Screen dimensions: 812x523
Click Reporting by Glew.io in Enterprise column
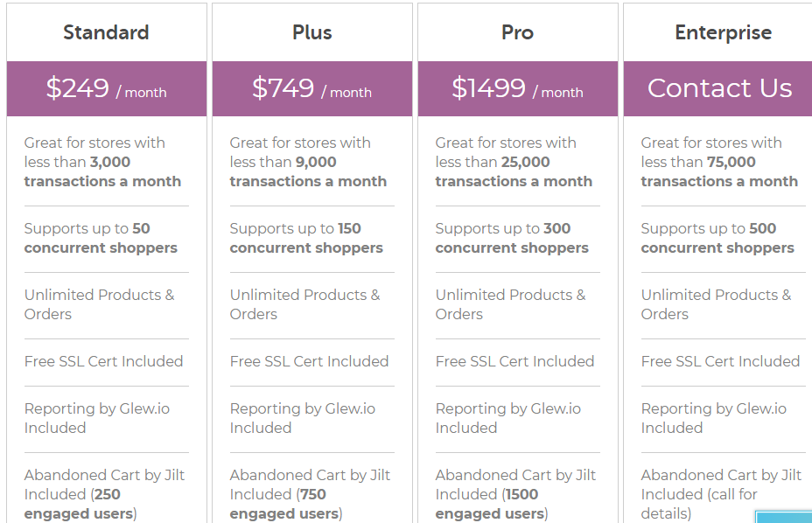pos(714,418)
